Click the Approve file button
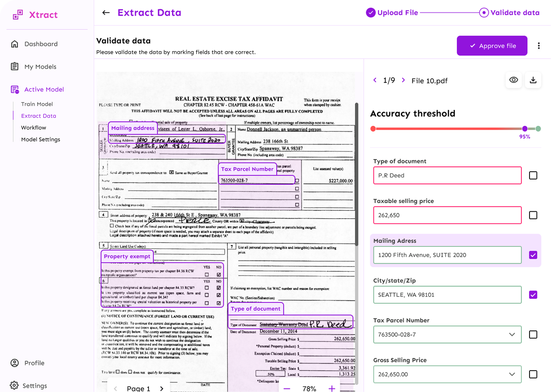Screen dimensions: 551x392 point(492,46)
